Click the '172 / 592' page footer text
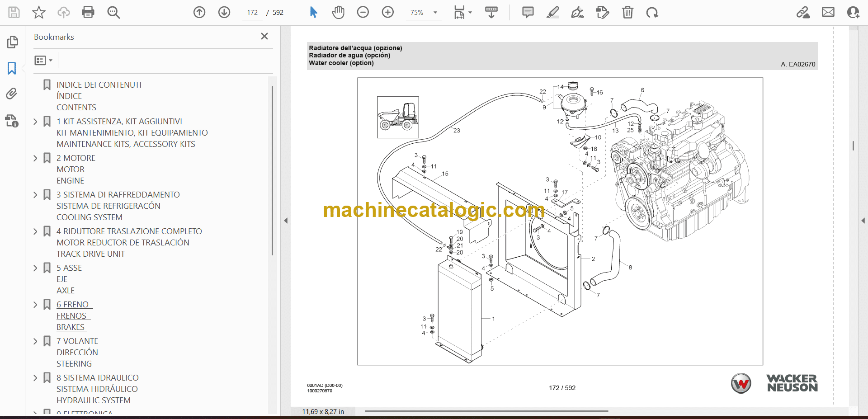Image resolution: width=868 pixels, height=419 pixels. coord(562,388)
